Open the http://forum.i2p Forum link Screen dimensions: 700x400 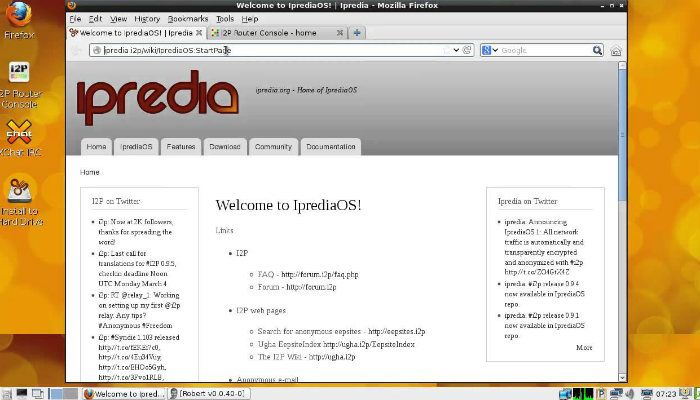pos(311,287)
